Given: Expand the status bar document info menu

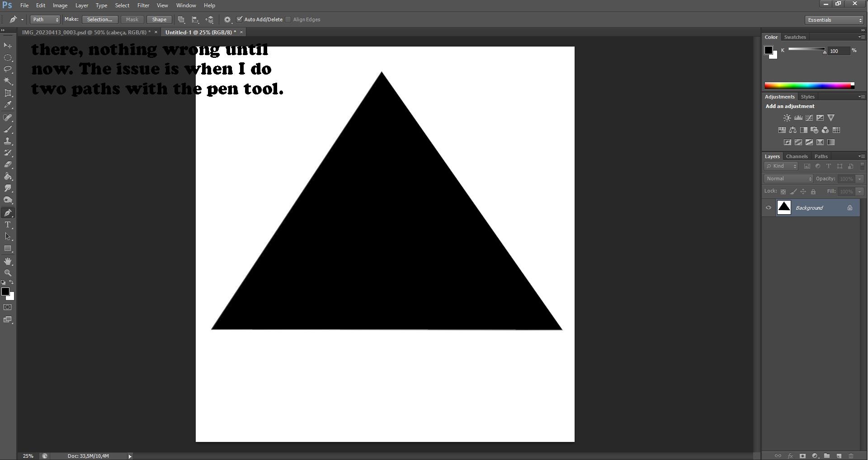Looking at the screenshot, I should tap(130, 456).
